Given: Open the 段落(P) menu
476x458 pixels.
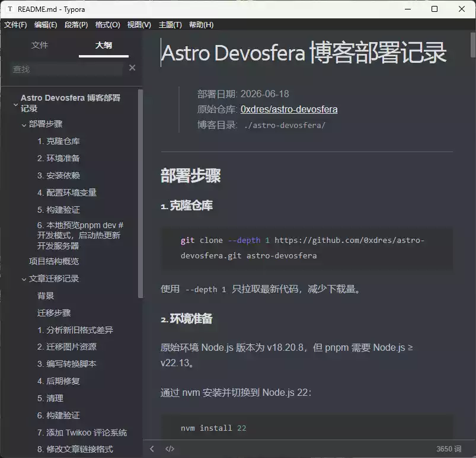Looking at the screenshot, I should [x=76, y=24].
